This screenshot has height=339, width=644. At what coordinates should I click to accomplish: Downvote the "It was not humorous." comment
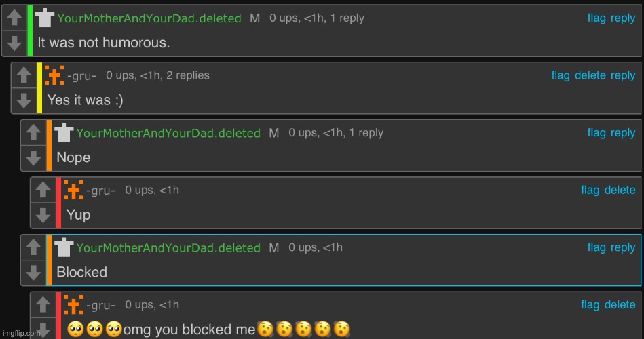click(x=14, y=43)
